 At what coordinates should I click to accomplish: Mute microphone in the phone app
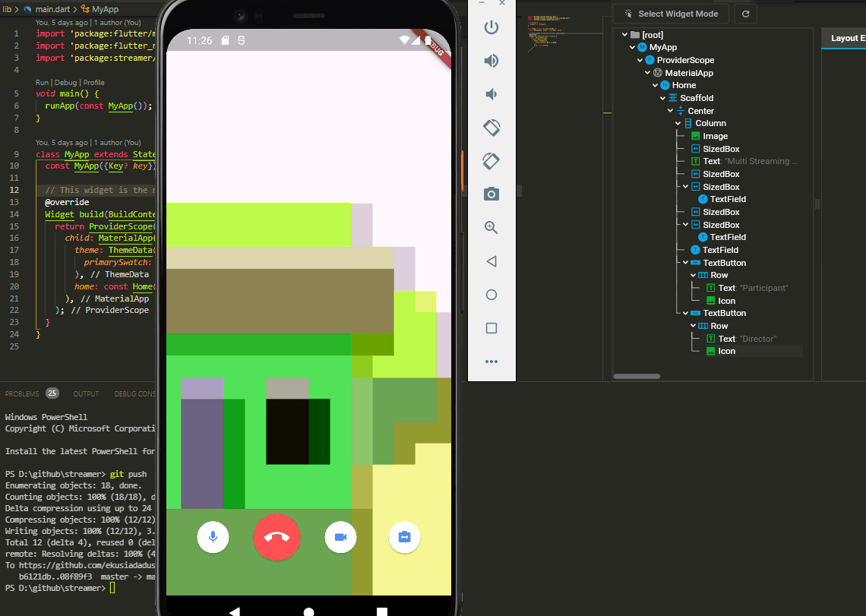(x=213, y=537)
